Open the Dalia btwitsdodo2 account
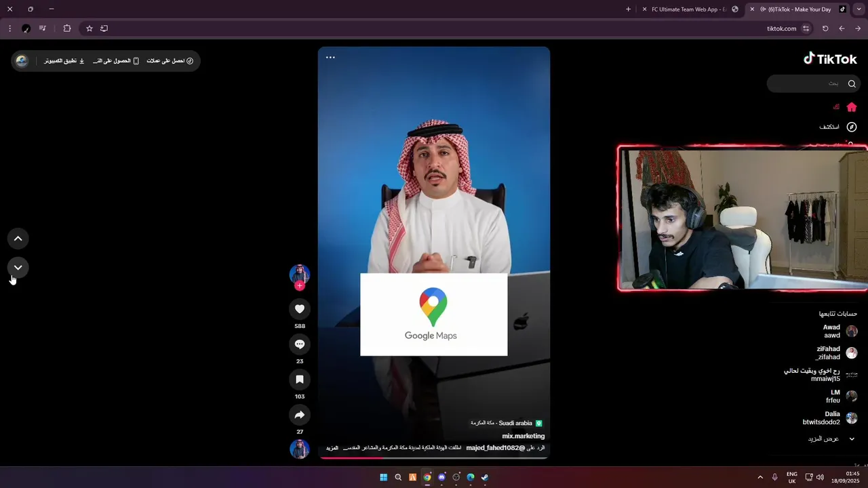Viewport: 868px width, 488px height. (830, 418)
